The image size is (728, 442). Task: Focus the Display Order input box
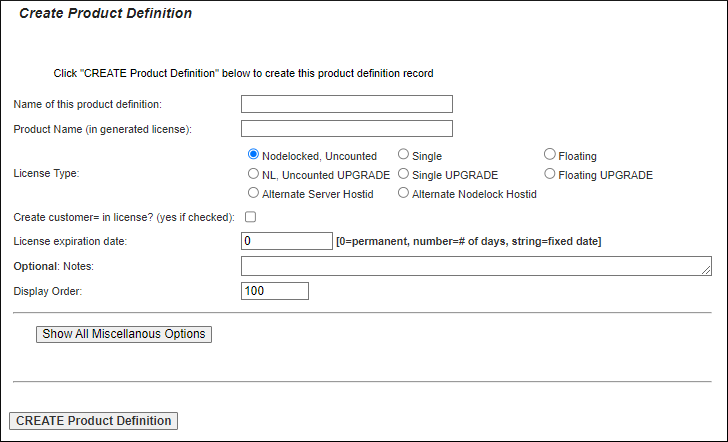click(275, 291)
